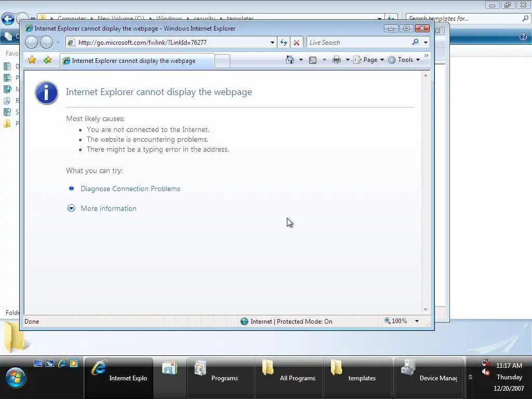This screenshot has width=532, height=399.
Task: Select the 'Internet Explorer cannot display the webpage' tab
Action: (x=137, y=61)
